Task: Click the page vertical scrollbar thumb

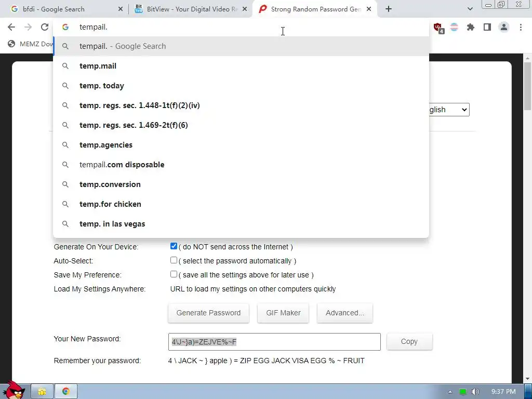Action: (527, 87)
